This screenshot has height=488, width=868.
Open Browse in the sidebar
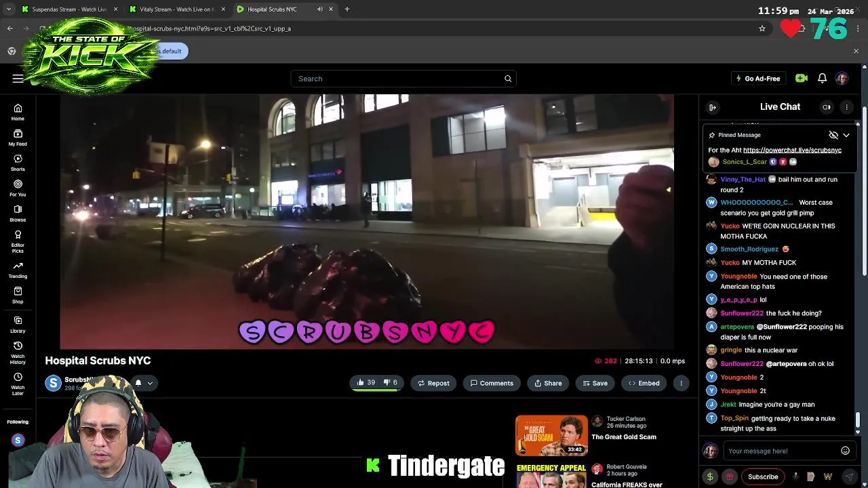(18, 213)
